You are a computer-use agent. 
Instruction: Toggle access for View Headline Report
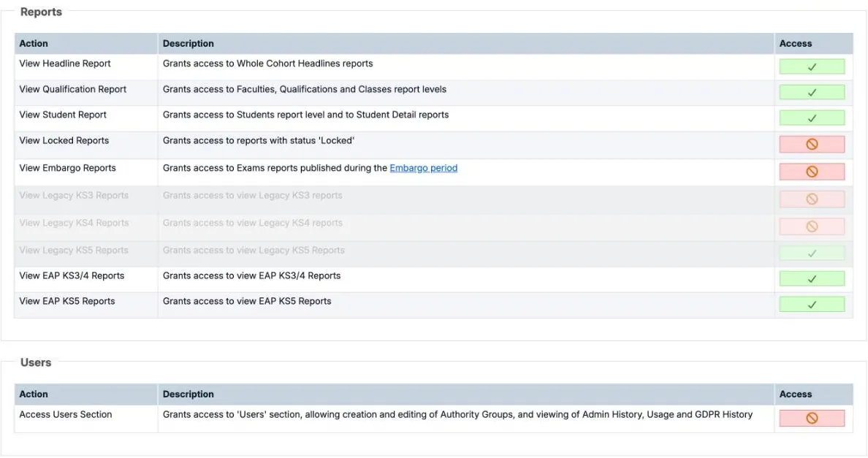coord(812,66)
